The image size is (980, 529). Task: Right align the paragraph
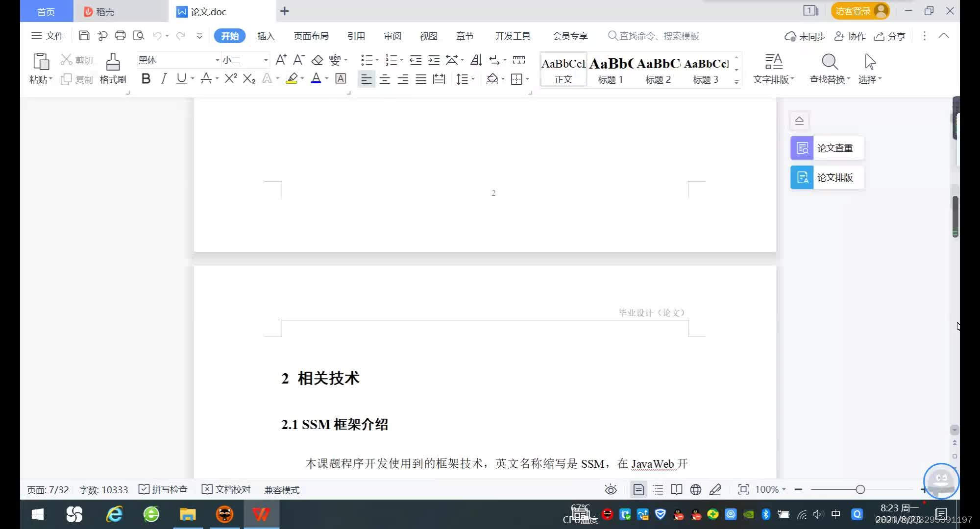coord(403,79)
